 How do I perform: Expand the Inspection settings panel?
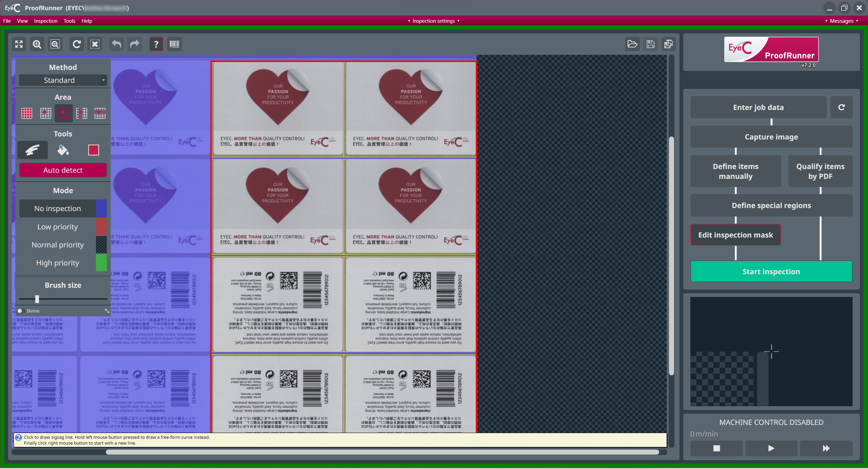click(x=434, y=21)
